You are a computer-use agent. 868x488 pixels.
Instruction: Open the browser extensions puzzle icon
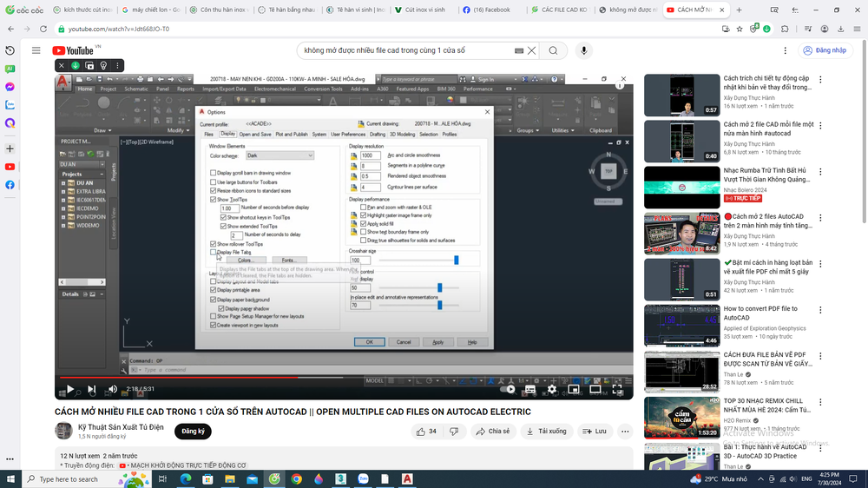[785, 29]
